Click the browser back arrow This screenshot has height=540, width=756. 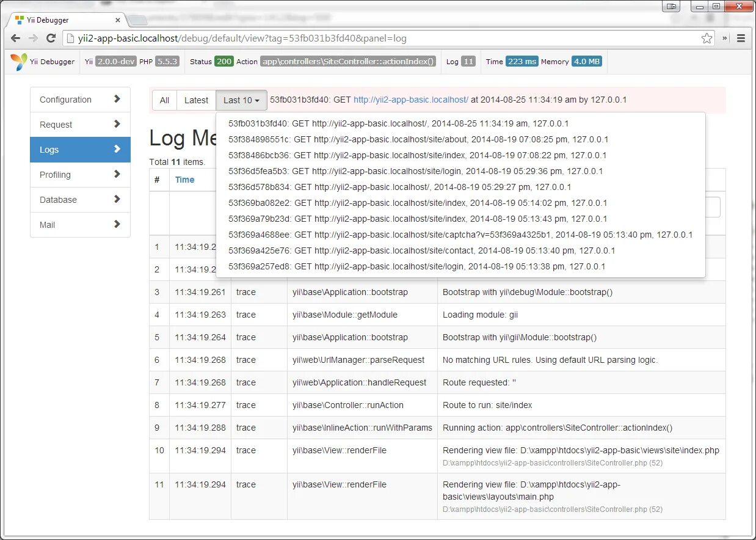click(x=16, y=38)
